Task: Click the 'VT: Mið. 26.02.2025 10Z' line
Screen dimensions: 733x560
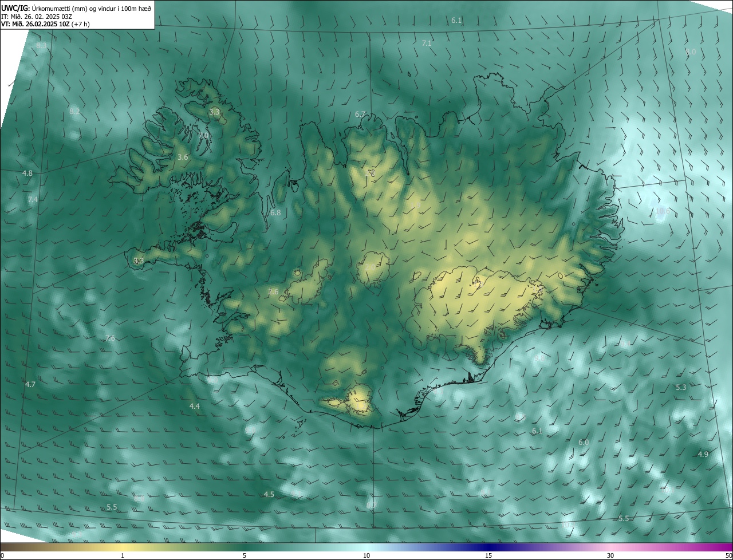Action: point(46,24)
